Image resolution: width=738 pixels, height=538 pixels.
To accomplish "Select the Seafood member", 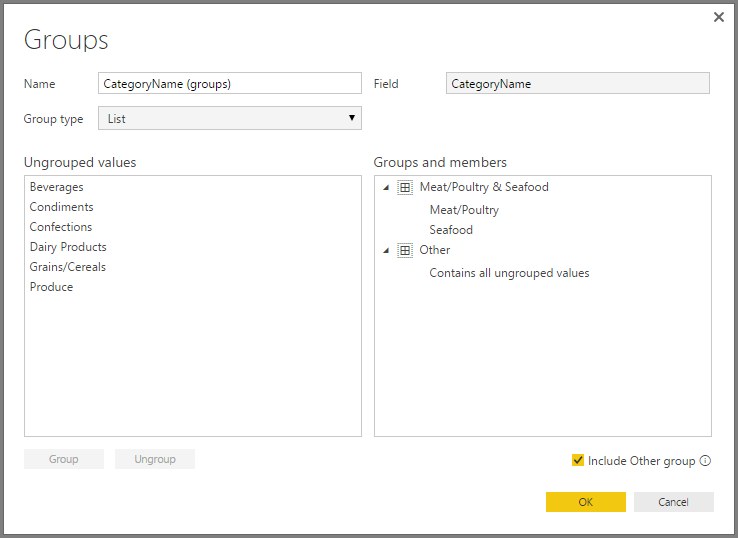I will tap(451, 230).
